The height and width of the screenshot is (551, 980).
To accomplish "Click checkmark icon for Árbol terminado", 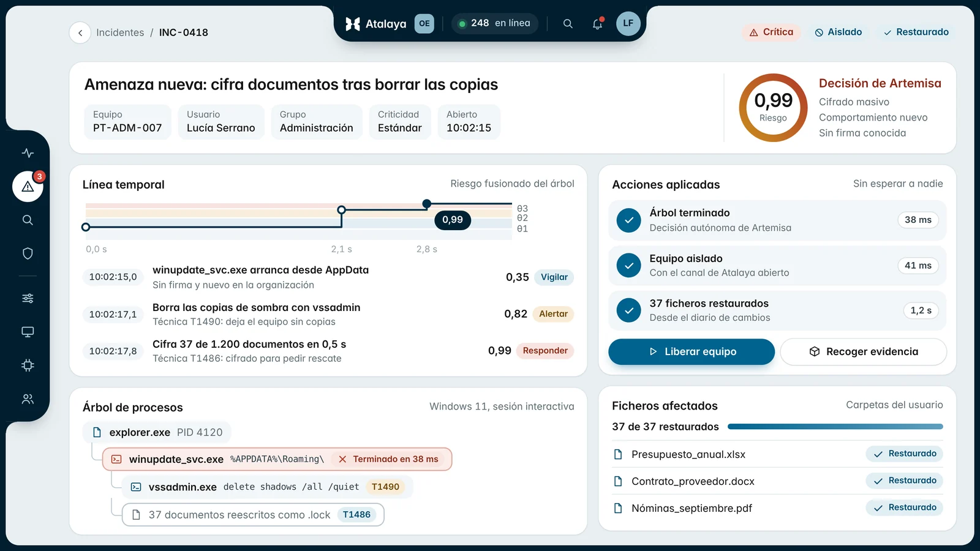I will click(x=628, y=220).
